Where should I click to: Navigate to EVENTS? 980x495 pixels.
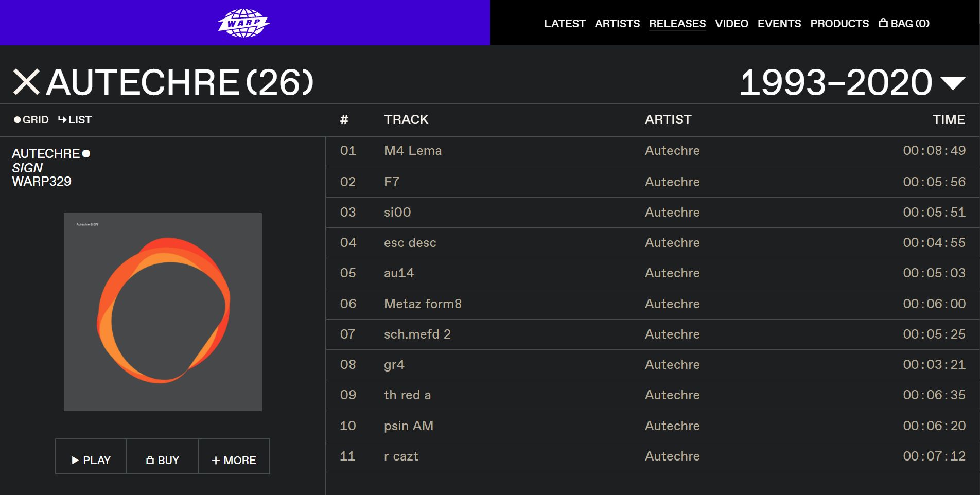tap(779, 24)
